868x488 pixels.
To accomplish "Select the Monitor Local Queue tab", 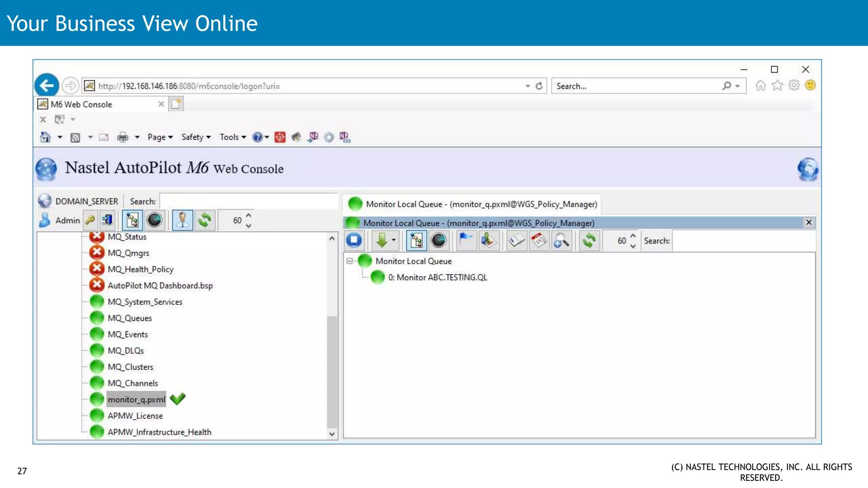I will (473, 204).
